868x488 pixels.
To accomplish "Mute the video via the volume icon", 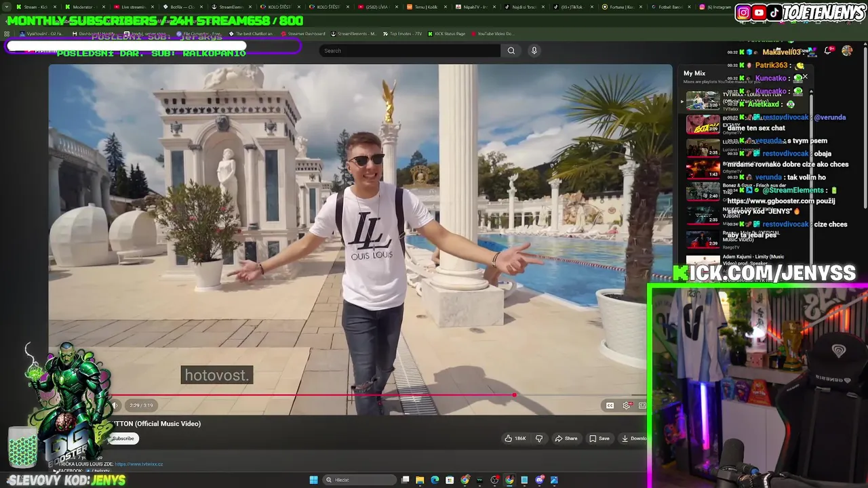I will 115,405.
